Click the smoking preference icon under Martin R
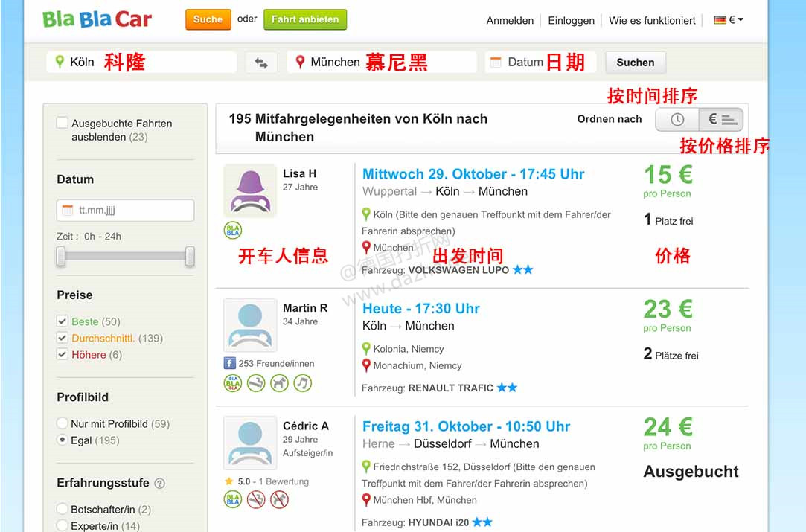806x532 pixels. point(255,382)
